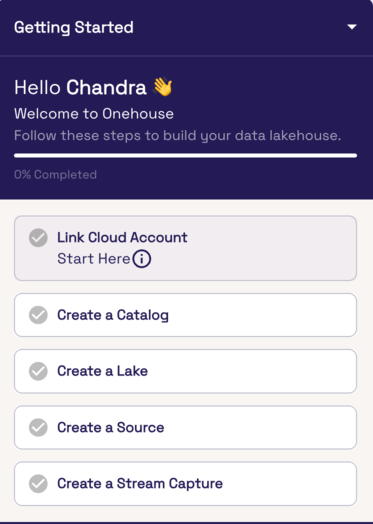Screen dimensions: 373x524
Task: Click the waving hand emoji
Action: (x=162, y=87)
